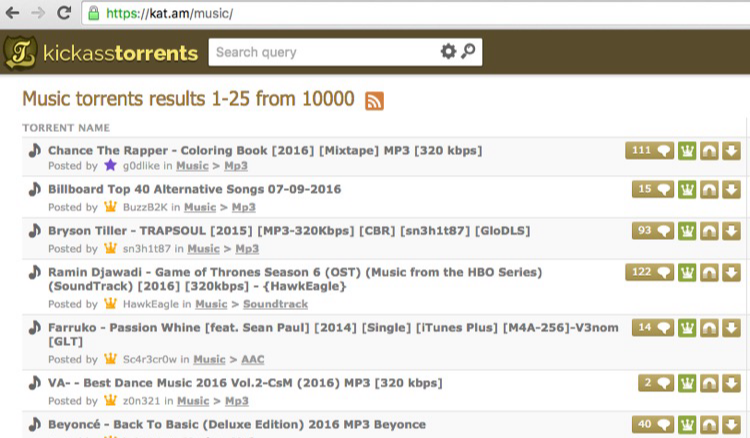750x438 pixels.
Task: Download Farruko Passion Whine torrent arrow
Action: pyautogui.click(x=731, y=328)
